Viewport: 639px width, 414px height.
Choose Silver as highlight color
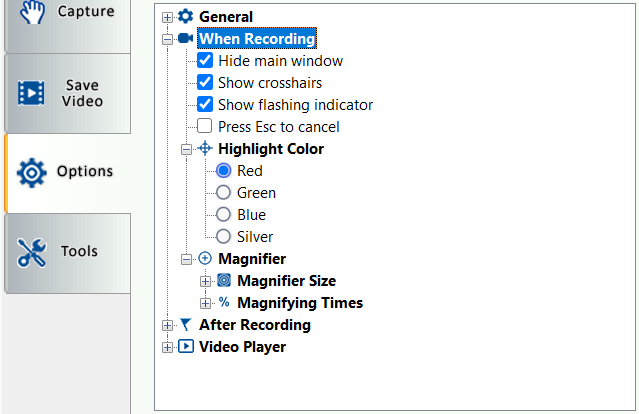pyautogui.click(x=224, y=237)
